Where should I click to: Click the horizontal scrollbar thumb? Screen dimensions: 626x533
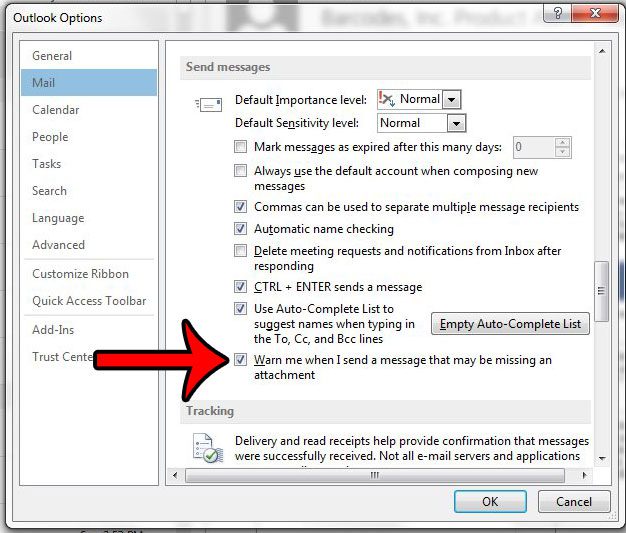[x=375, y=475]
